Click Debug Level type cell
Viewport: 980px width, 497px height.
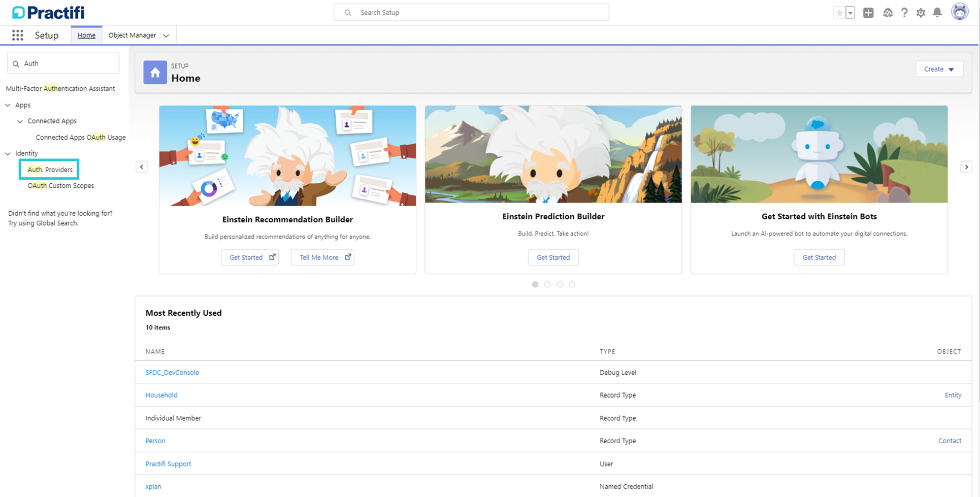click(618, 373)
